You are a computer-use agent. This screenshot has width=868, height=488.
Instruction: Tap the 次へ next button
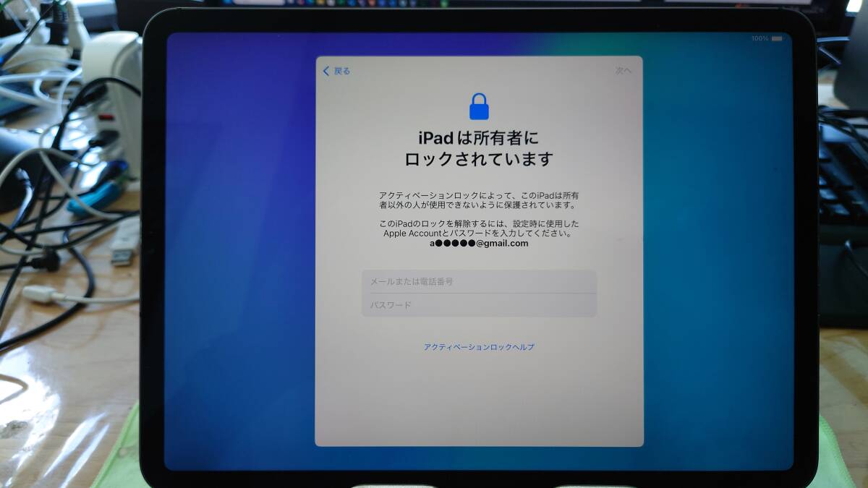pyautogui.click(x=624, y=71)
